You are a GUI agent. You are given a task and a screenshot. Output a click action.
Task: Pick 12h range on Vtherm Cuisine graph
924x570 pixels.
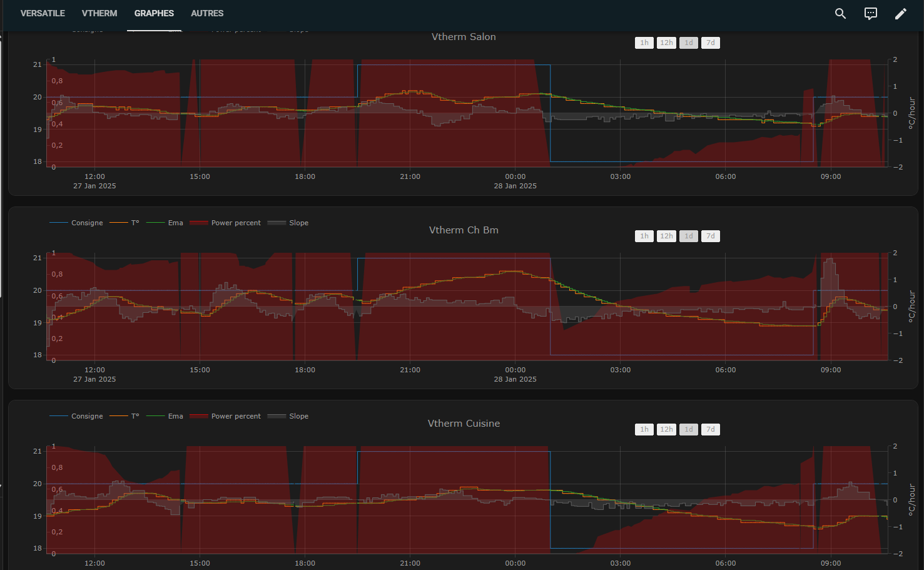[x=666, y=429]
